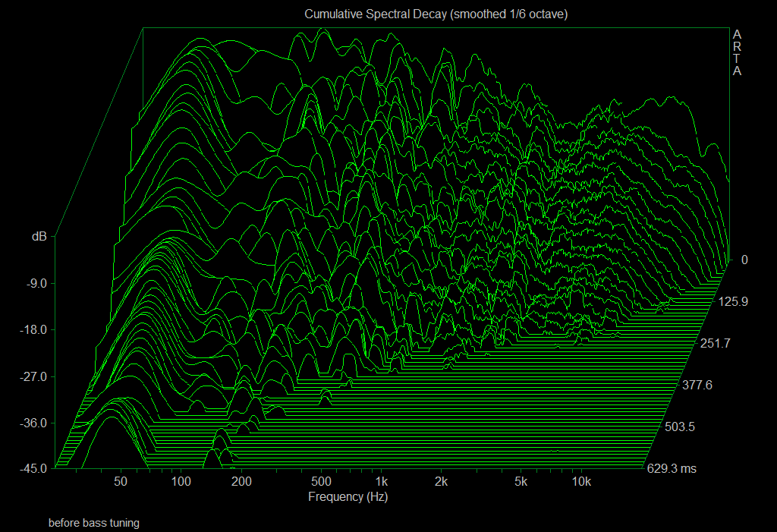Click the -18.0 dB level gridline label

(x=32, y=329)
